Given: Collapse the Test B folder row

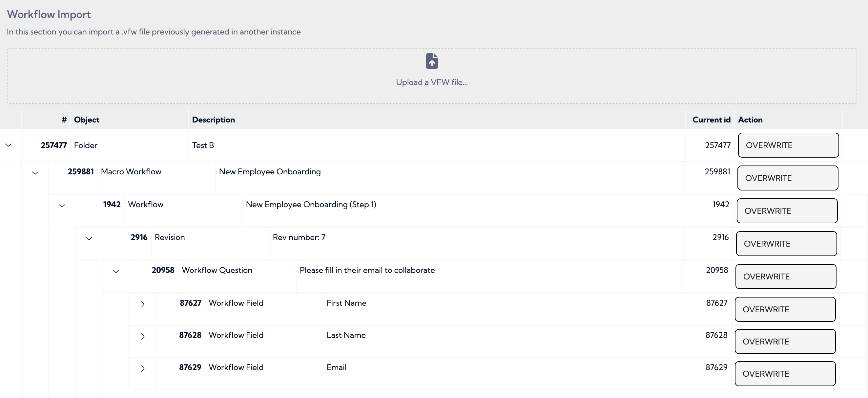Looking at the screenshot, I should coord(8,145).
